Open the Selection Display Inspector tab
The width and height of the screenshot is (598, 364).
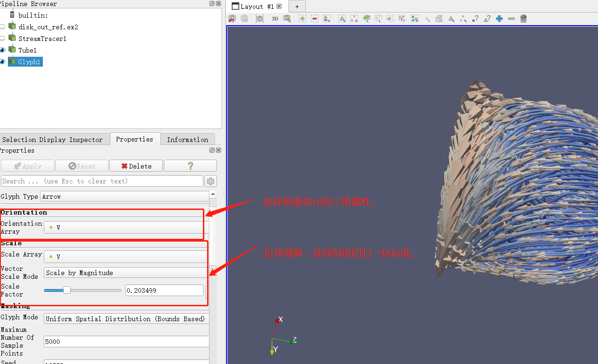point(53,139)
